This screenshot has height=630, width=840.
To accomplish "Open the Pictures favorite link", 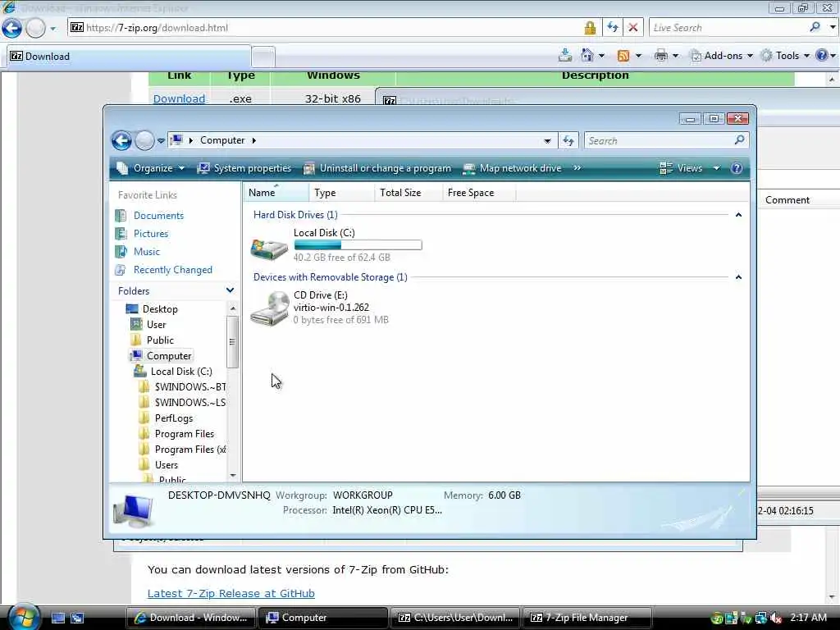I will 151,234.
